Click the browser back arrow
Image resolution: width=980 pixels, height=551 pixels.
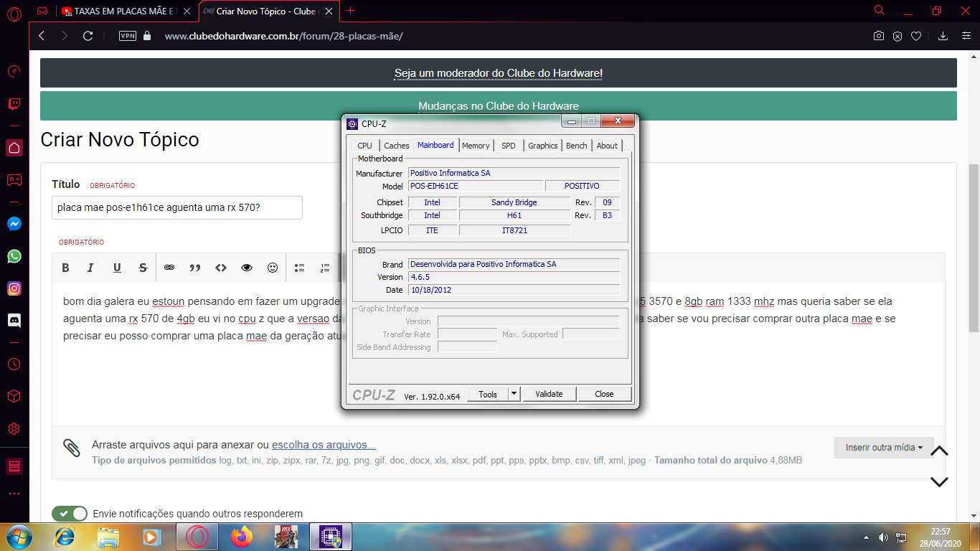click(42, 36)
